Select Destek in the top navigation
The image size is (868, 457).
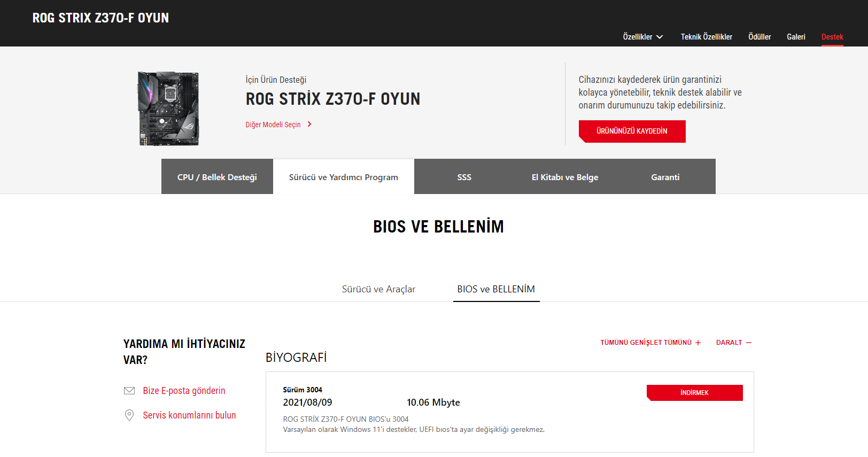click(832, 37)
